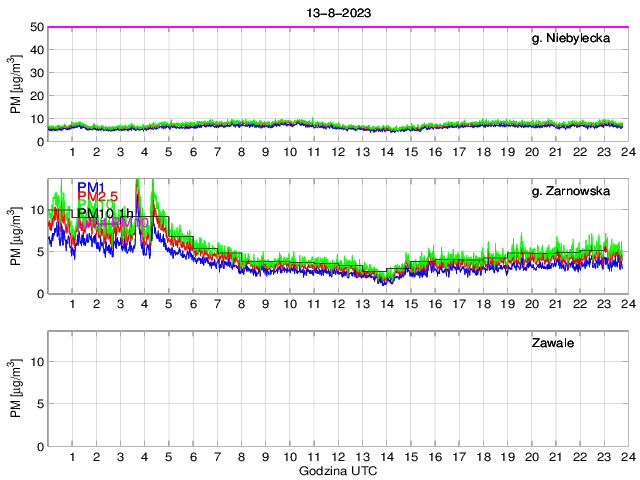
Task: Select the red PM2.5 legend label
Action: click(x=99, y=196)
